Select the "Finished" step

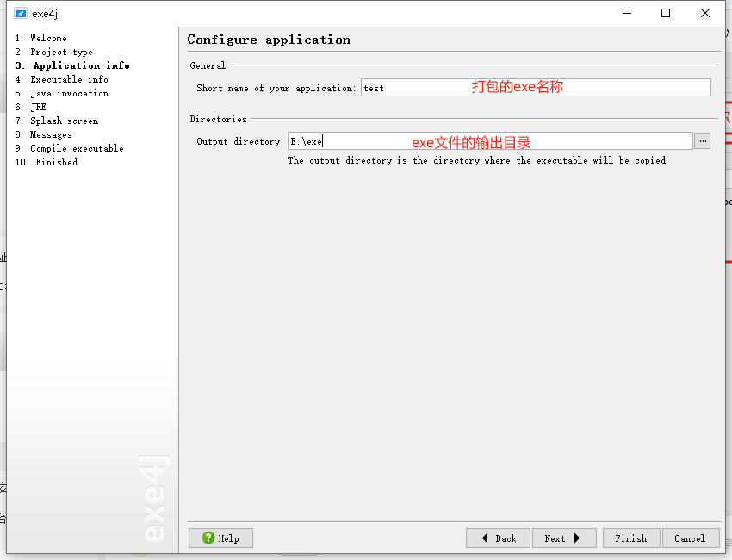46,162
